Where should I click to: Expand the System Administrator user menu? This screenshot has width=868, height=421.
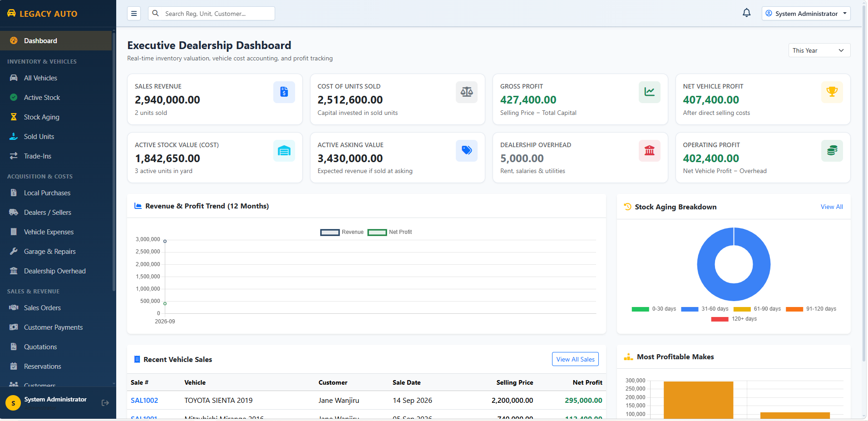coord(806,14)
